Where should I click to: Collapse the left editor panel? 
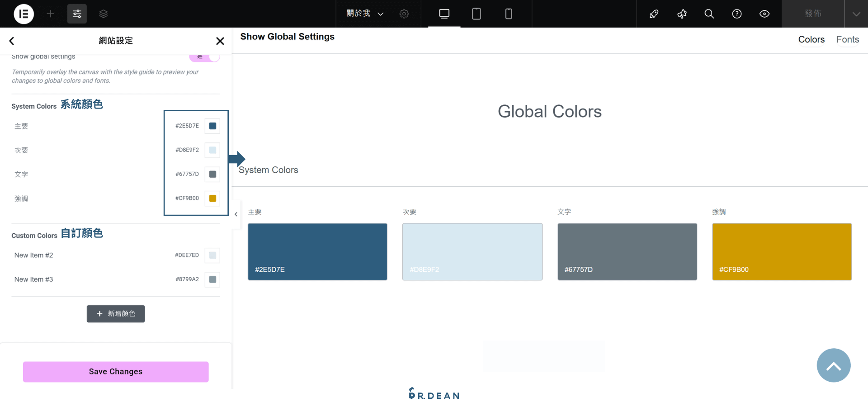(236, 214)
